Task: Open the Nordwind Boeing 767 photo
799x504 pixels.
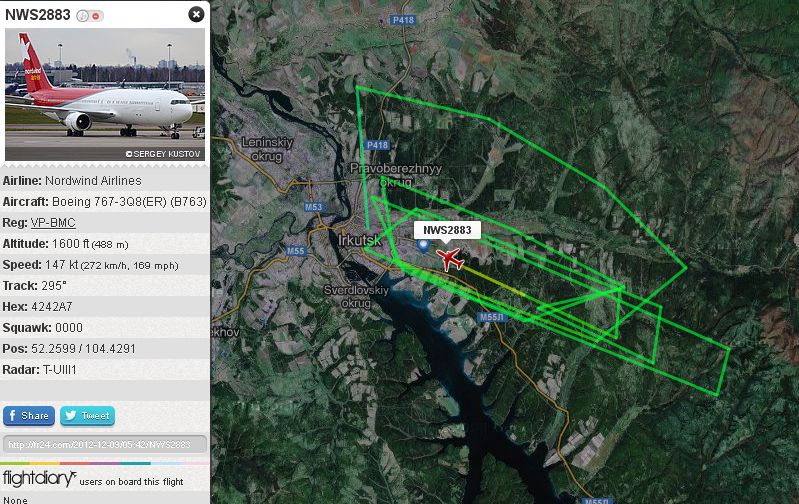Action: coord(105,94)
